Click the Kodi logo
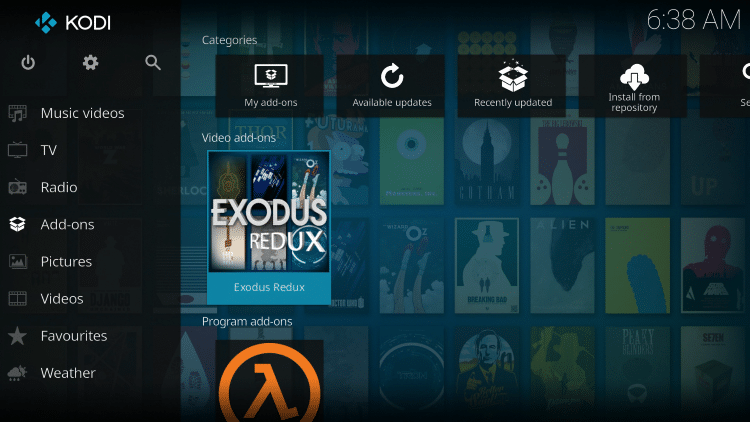Viewport: 750px width, 422px height. tap(46, 20)
